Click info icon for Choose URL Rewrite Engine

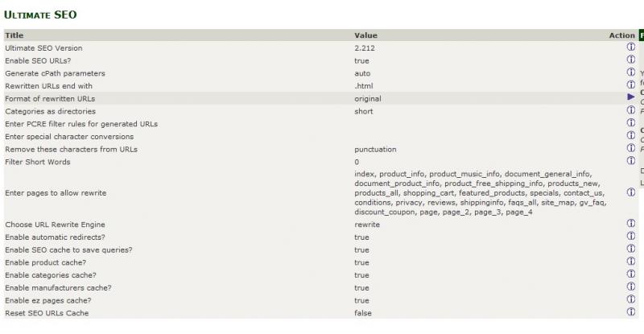(x=631, y=224)
